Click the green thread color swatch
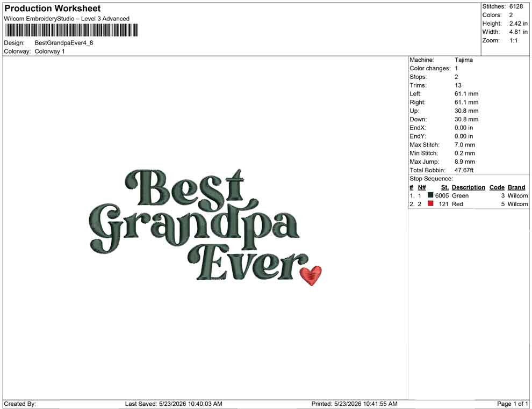Viewport: 532px width, 409px height. pyautogui.click(x=430, y=195)
